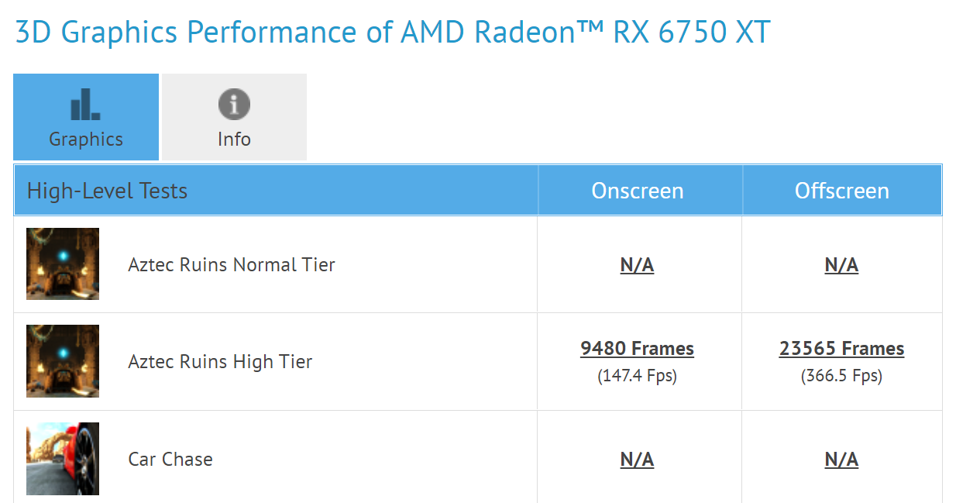Screen dimensions: 980x503
Task: Click N/A for Car Chase onscreen result
Action: pos(637,459)
